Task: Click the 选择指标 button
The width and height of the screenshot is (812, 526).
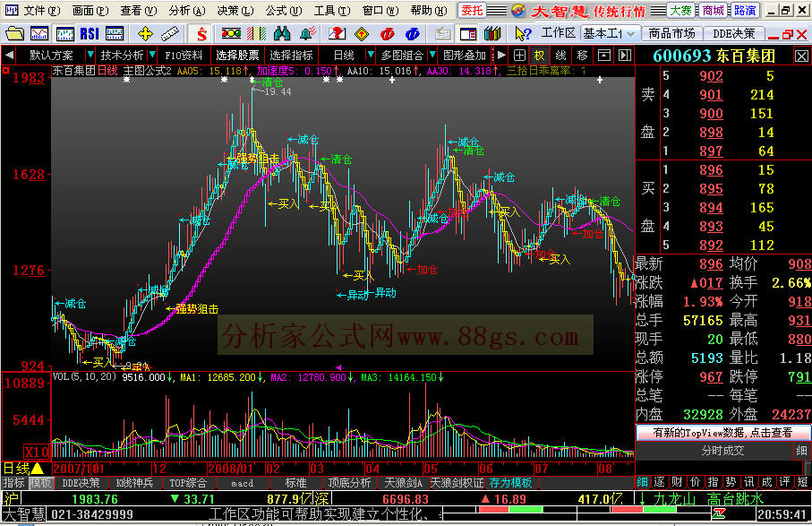Action: coord(291,55)
